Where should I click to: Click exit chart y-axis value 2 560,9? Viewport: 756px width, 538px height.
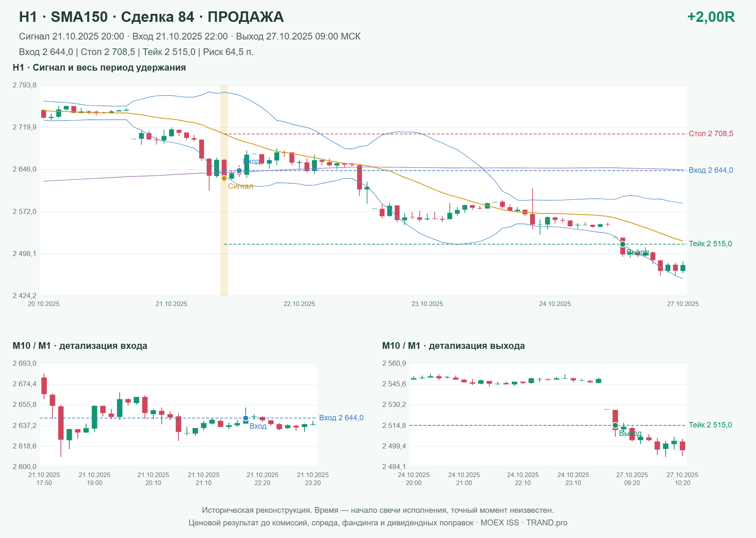tap(394, 364)
